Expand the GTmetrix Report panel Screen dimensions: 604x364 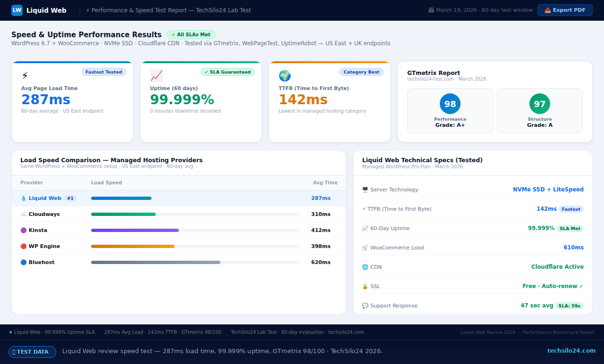coord(434,73)
